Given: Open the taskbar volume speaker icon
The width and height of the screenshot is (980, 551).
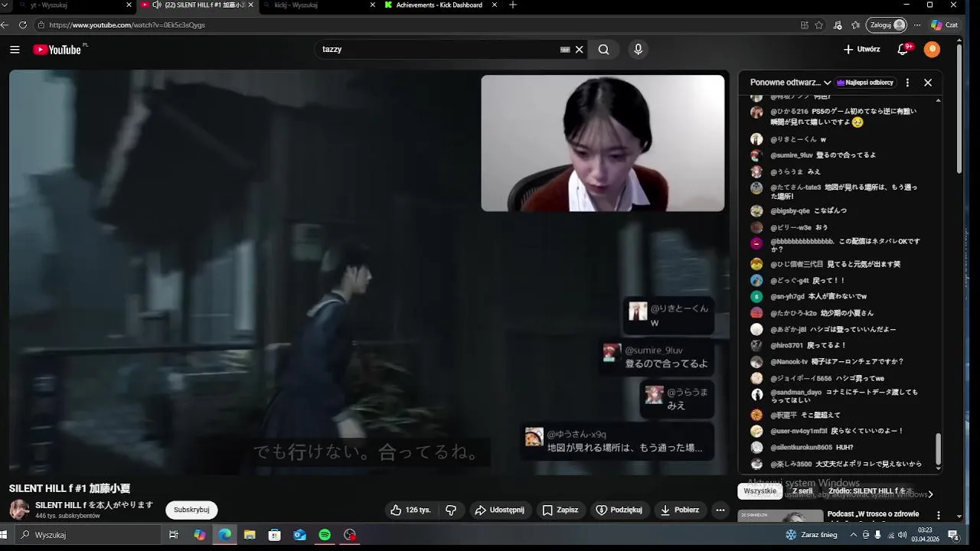Looking at the screenshot, I should (902, 535).
